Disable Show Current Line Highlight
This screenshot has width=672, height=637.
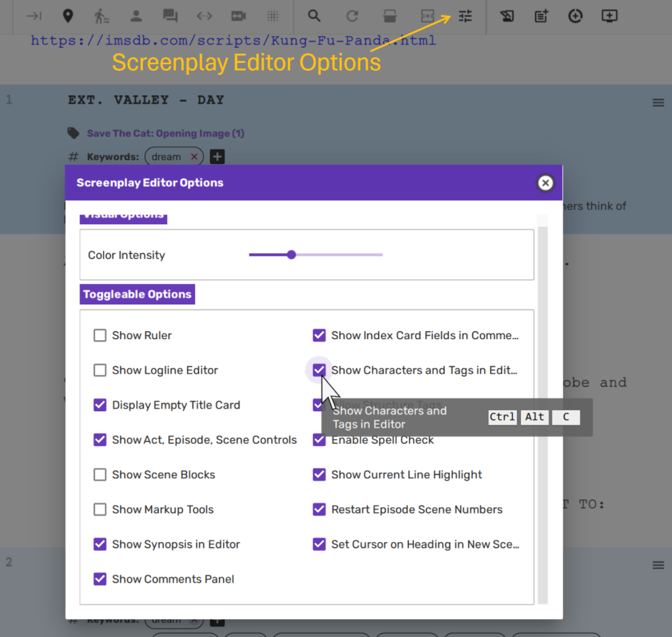(x=319, y=474)
